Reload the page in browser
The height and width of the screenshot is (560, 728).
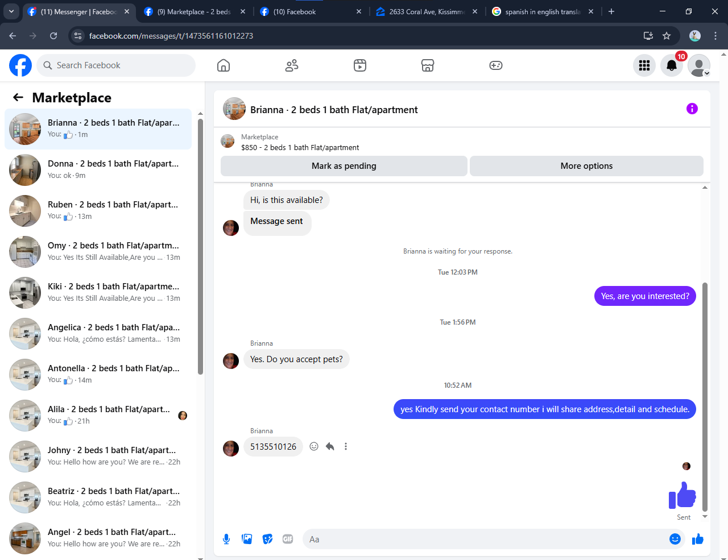coord(53,36)
